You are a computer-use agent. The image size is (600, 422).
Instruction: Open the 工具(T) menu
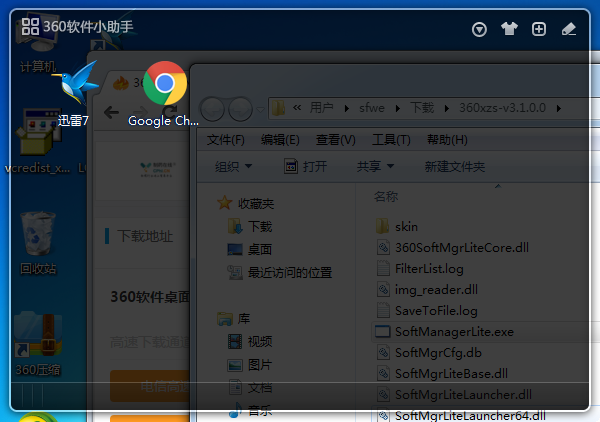391,140
